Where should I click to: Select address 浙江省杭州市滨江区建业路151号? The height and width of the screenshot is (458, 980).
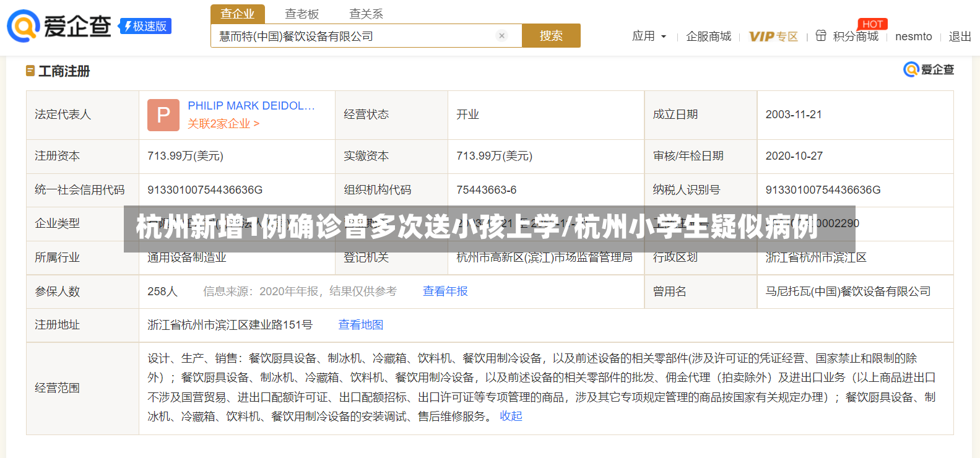coord(230,325)
